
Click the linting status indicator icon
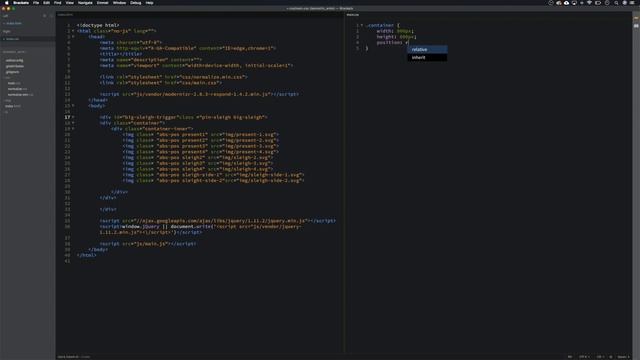(x=611, y=357)
